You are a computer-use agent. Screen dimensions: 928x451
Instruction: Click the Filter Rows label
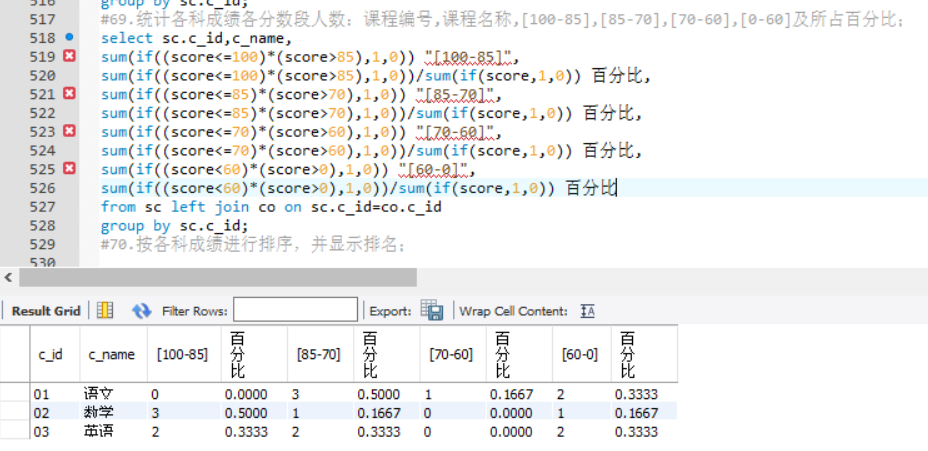click(195, 311)
